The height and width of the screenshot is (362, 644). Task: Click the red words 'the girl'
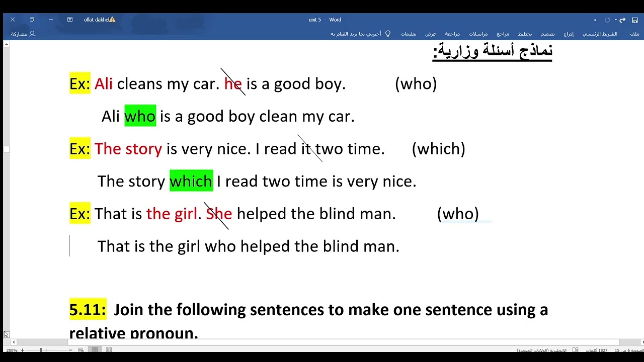pos(171,214)
